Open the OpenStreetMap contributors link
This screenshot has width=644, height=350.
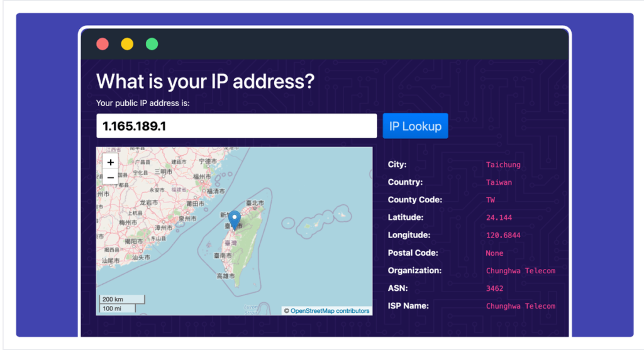pos(330,311)
